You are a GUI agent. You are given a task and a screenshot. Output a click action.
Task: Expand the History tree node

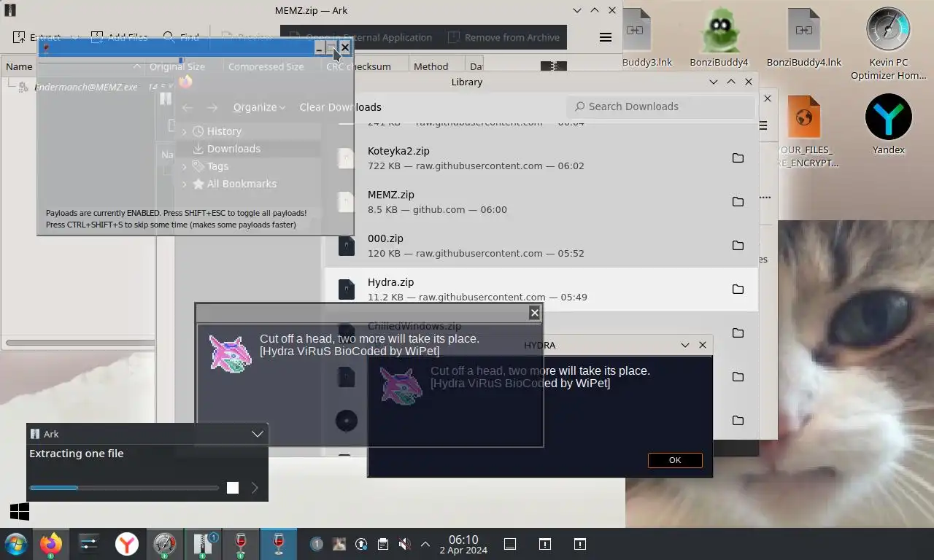pyautogui.click(x=185, y=131)
